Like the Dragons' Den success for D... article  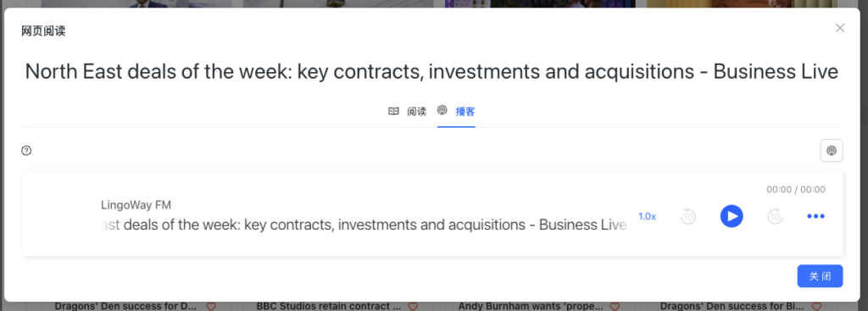[x=211, y=306]
